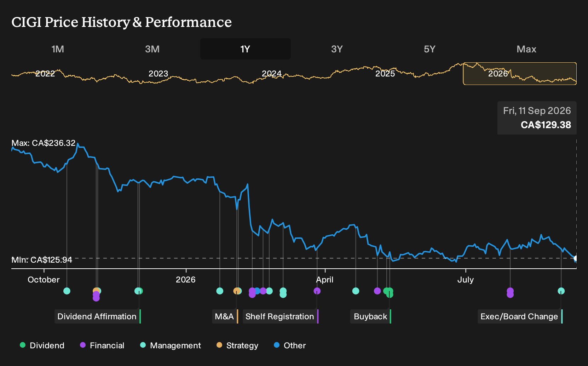This screenshot has height=366, width=588.
Task: Click the Fri, 11 Sep 2026 tooltip date
Action: tap(537, 111)
